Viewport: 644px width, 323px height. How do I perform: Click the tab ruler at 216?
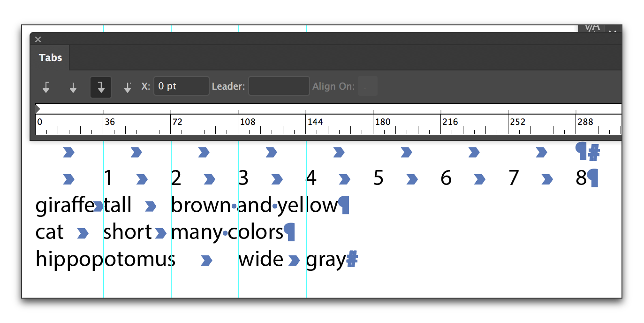click(x=441, y=124)
